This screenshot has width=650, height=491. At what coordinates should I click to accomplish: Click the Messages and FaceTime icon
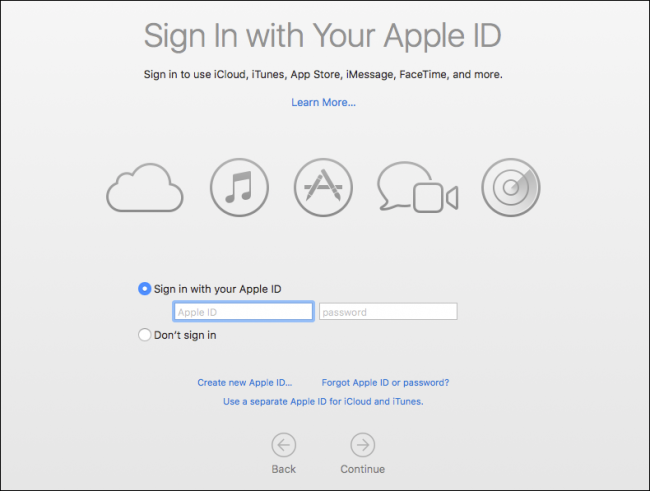point(418,187)
